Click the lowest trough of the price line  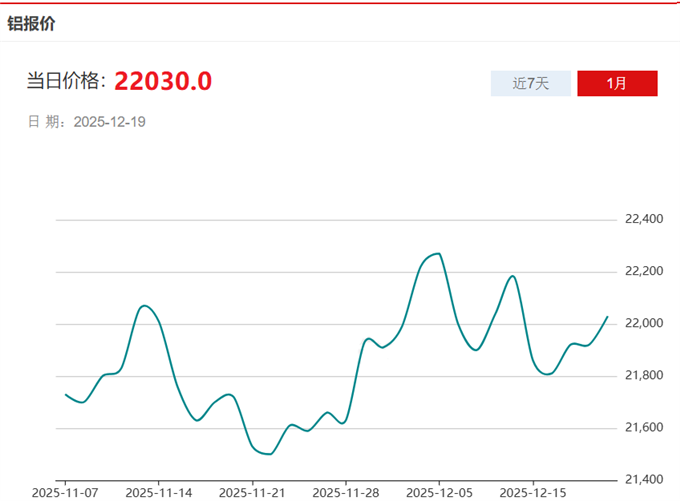pos(269,454)
